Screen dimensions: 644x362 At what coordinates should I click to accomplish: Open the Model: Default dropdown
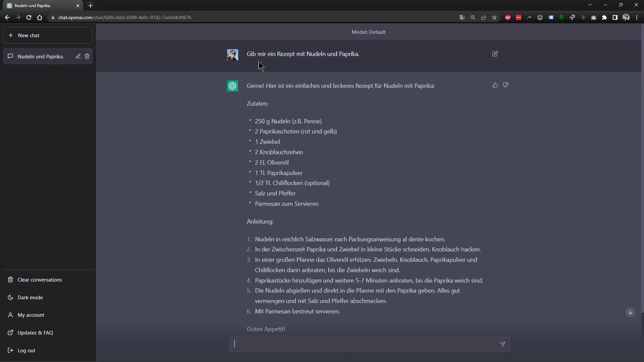(x=368, y=32)
